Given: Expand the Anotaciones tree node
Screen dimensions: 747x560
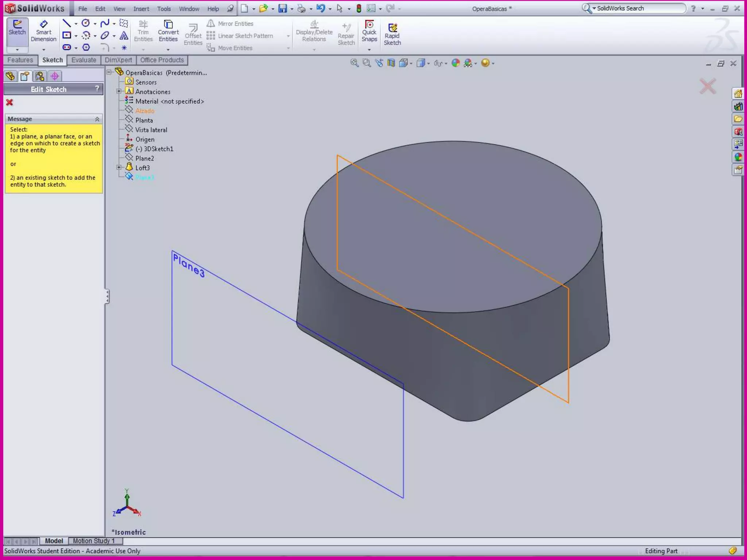Looking at the screenshot, I should [x=119, y=91].
